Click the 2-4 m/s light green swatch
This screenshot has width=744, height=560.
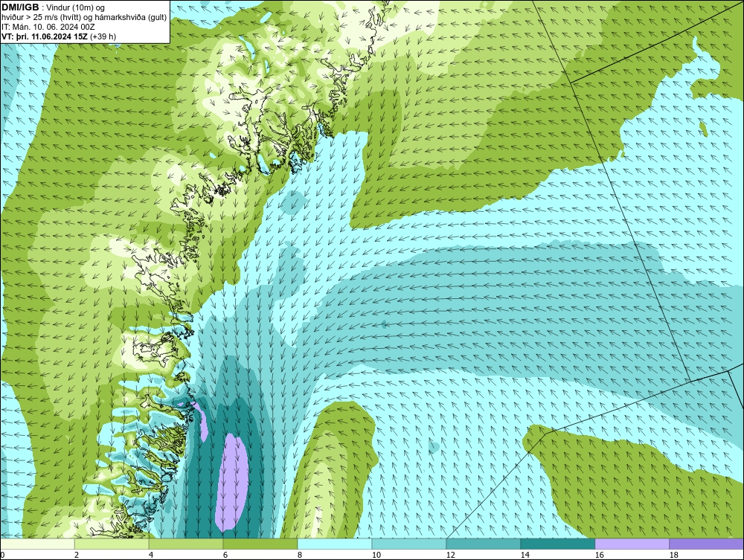pyautogui.click(x=112, y=544)
